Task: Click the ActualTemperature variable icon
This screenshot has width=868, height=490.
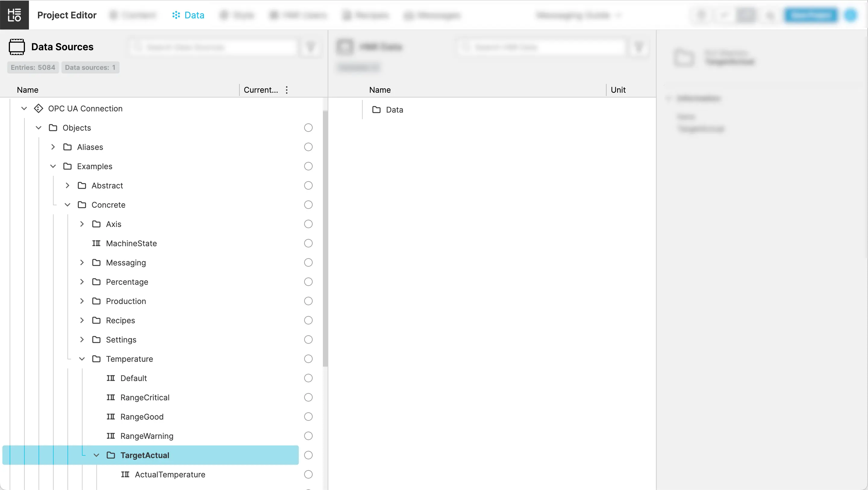Action: click(x=125, y=475)
